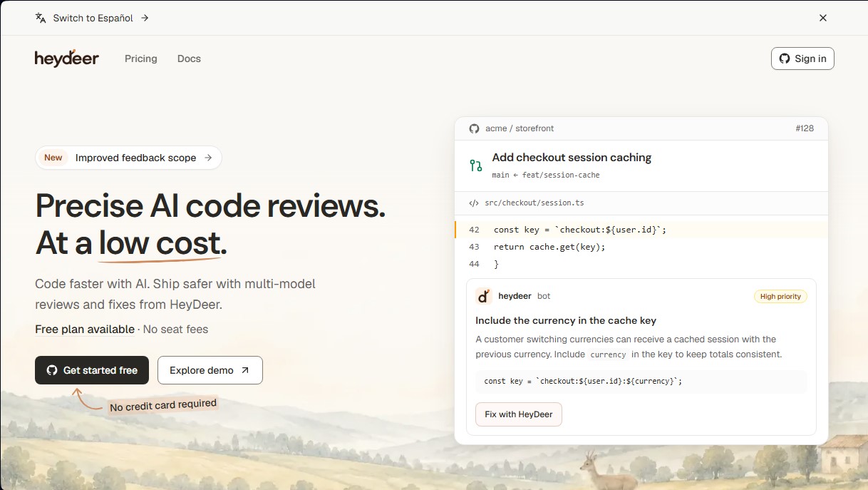Go to the heydeer logo home
The height and width of the screenshot is (490, 868).
pos(67,58)
